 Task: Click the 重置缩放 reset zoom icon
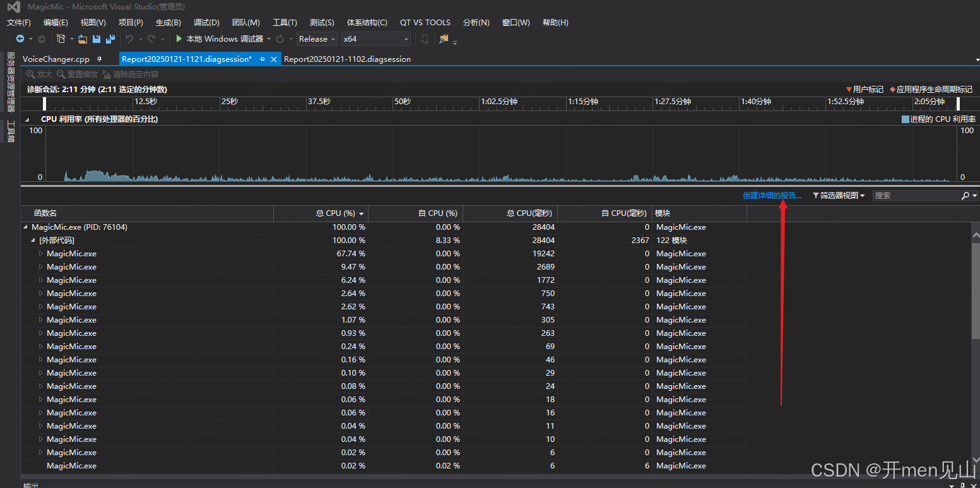pyautogui.click(x=61, y=74)
